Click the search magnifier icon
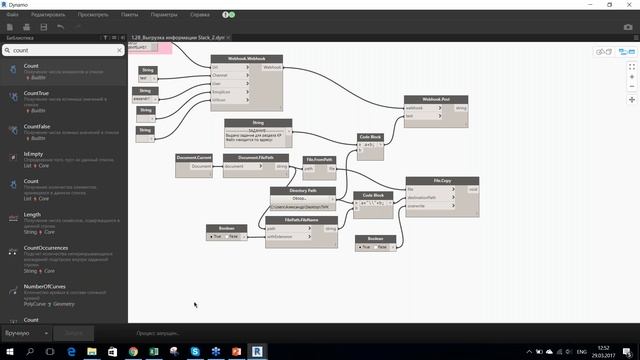The image size is (640, 360). pos(7,50)
